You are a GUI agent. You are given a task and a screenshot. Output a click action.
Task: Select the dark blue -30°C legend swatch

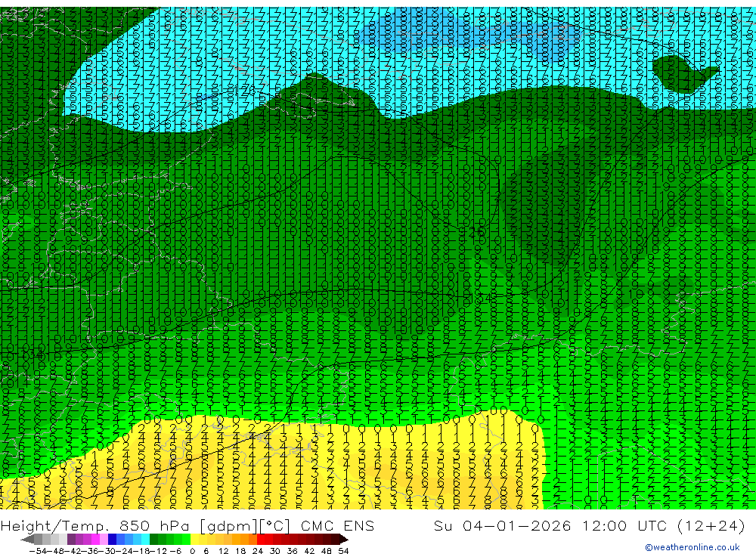click(x=112, y=539)
